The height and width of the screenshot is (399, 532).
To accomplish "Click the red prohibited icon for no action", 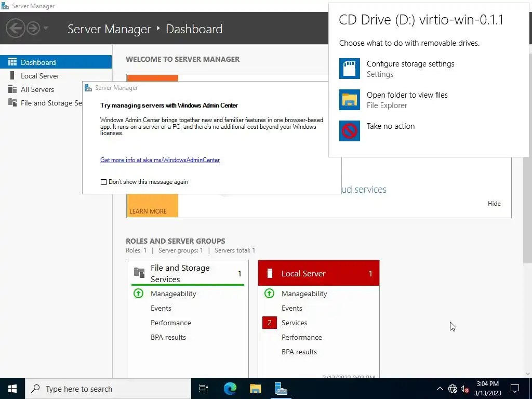I will [x=350, y=131].
